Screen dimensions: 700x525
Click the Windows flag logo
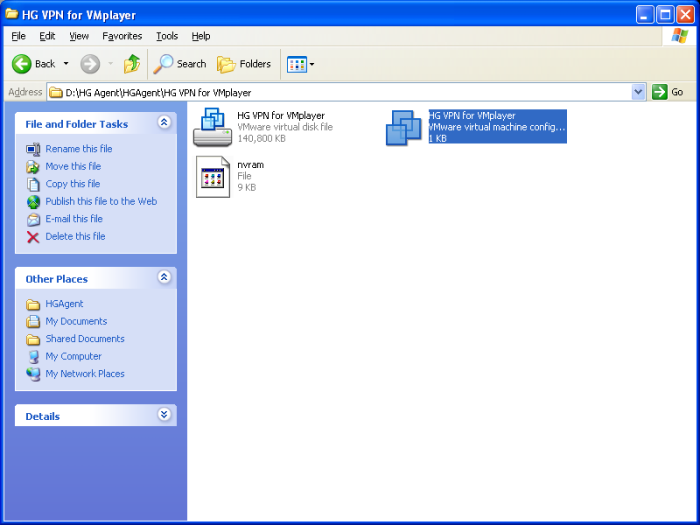point(679,36)
